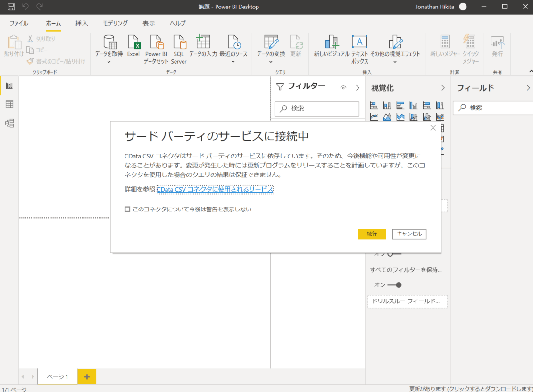Collapse the フィールド pane with its chevron

[528, 88]
